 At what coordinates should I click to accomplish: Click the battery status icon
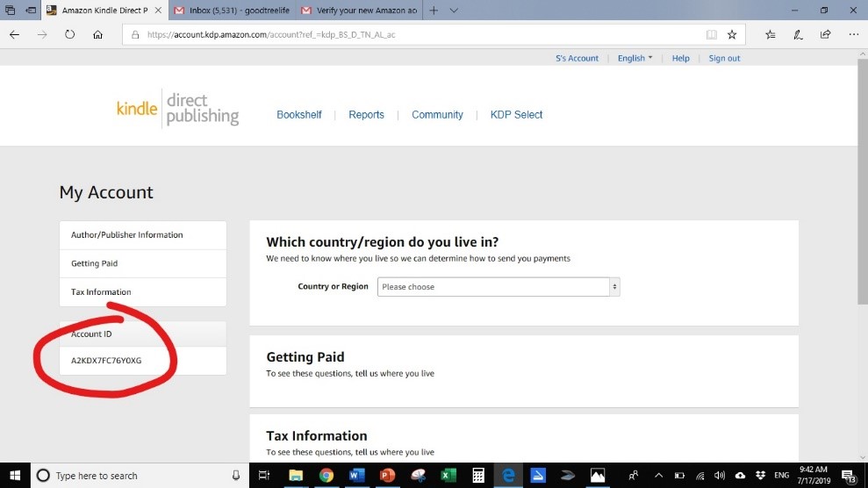pos(679,476)
